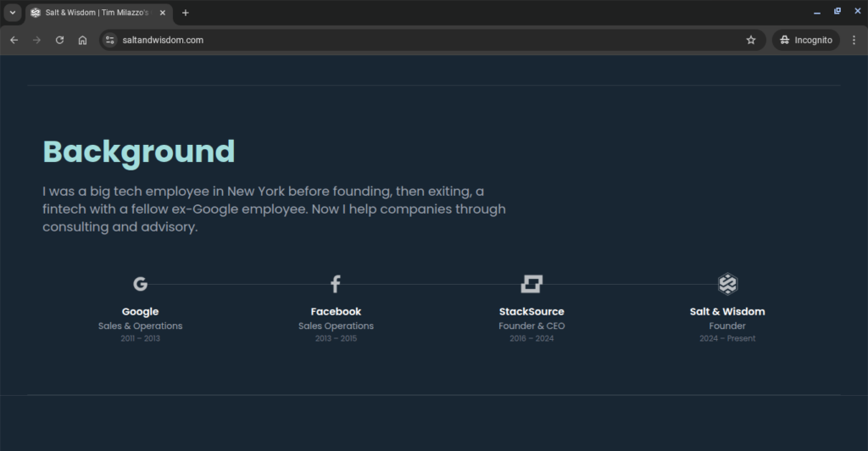Click "Sales Operations" under Facebook
The height and width of the screenshot is (451, 868).
click(x=336, y=326)
